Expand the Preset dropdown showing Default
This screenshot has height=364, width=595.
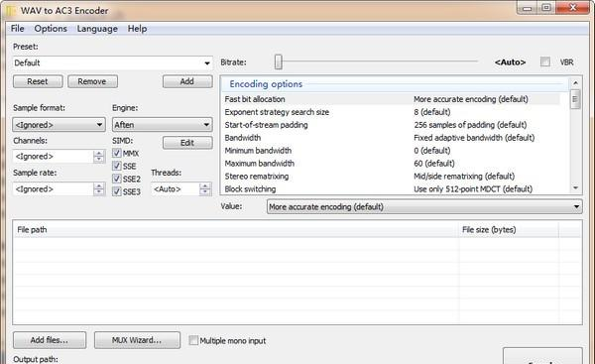pos(113,63)
